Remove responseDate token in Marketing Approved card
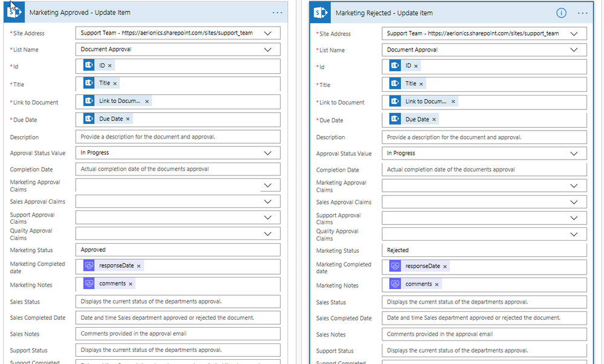This screenshot has width=604, height=364. tap(138, 266)
